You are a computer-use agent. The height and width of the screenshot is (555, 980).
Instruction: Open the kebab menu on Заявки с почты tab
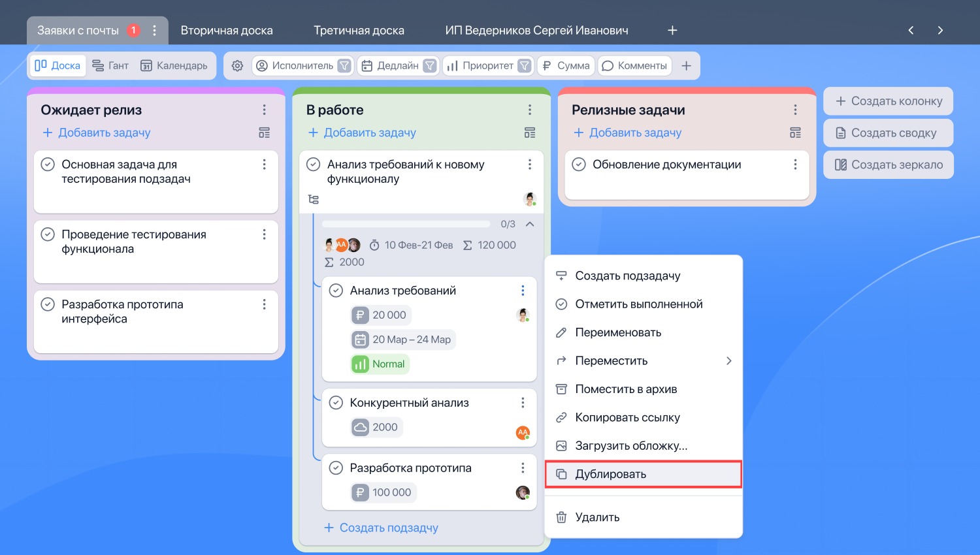[154, 30]
